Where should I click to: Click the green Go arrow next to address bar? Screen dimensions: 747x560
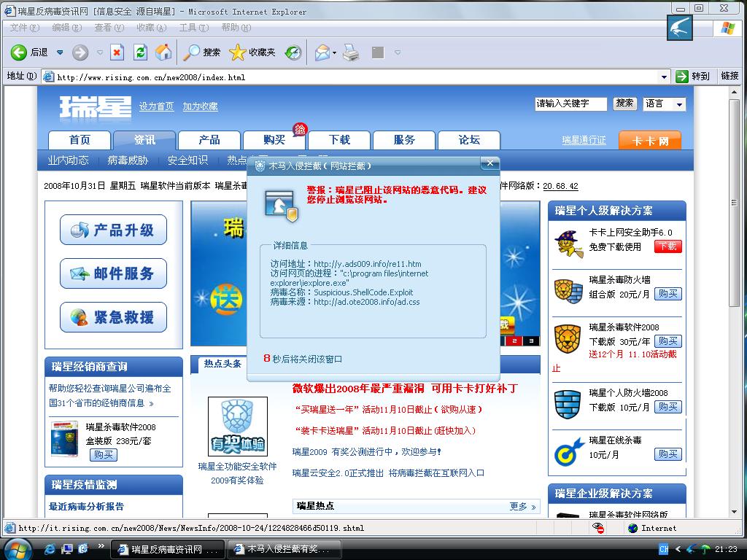[x=682, y=76]
